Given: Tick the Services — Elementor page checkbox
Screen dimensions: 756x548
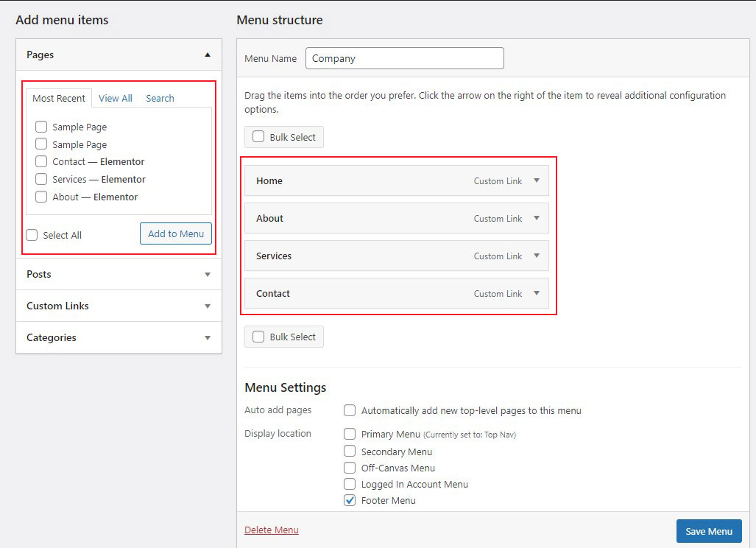Looking at the screenshot, I should (x=41, y=179).
